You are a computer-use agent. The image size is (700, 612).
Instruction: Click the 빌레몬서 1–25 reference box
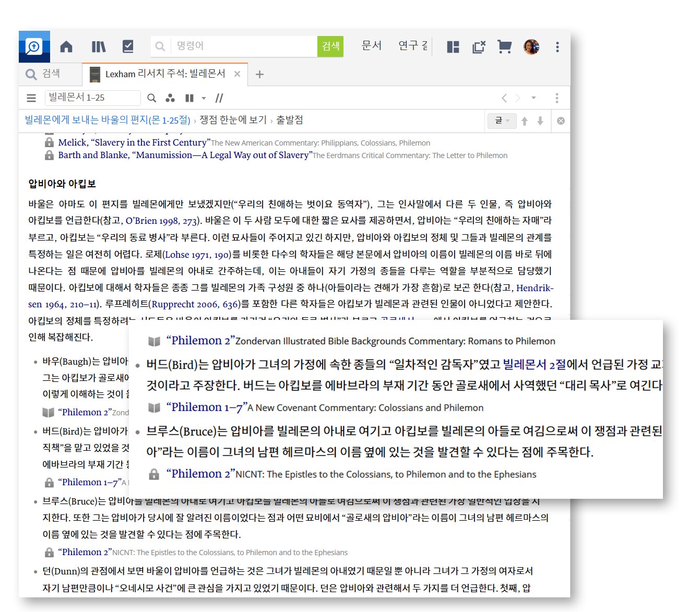point(93,98)
